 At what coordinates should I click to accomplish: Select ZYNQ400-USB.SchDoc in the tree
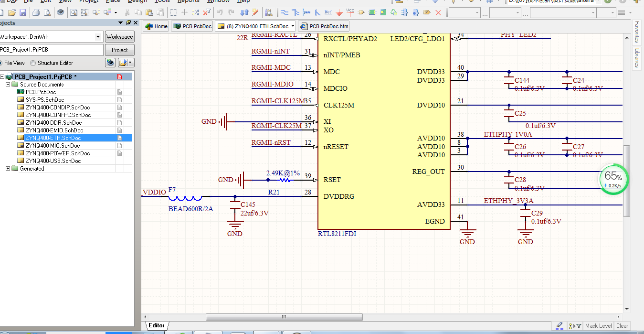[x=53, y=161]
